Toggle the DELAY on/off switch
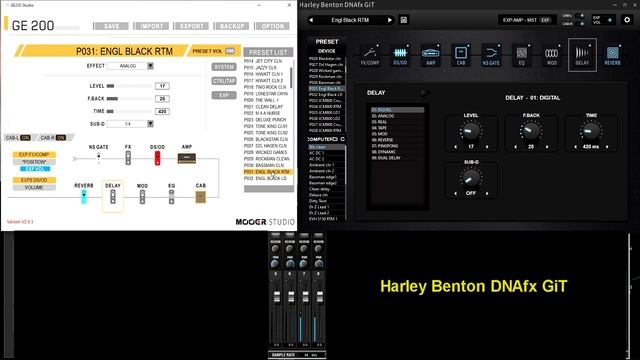 [x=424, y=93]
